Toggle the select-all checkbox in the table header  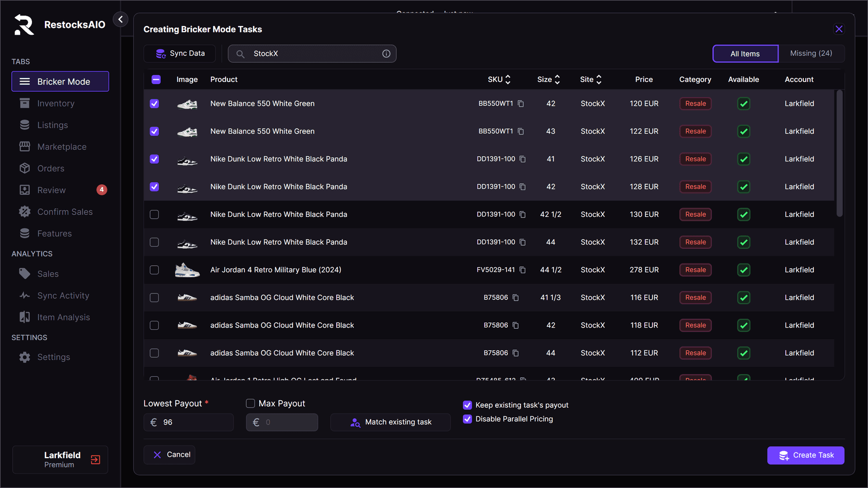pyautogui.click(x=156, y=80)
